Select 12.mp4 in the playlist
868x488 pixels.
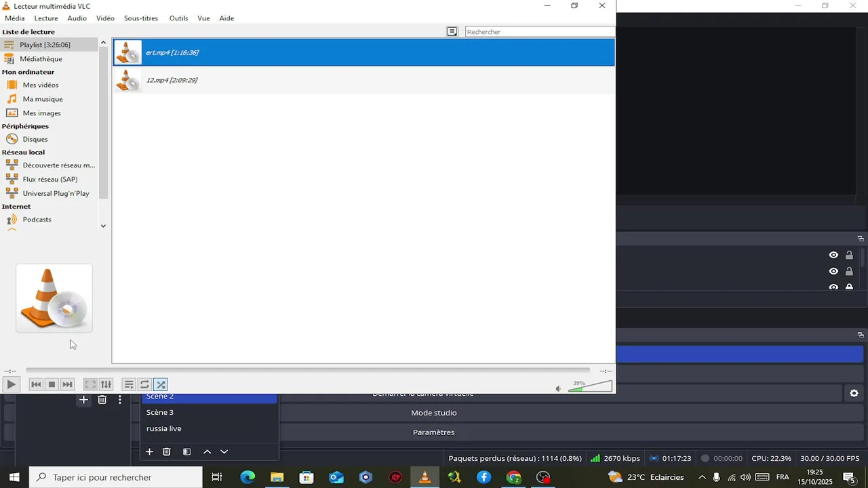click(x=363, y=80)
